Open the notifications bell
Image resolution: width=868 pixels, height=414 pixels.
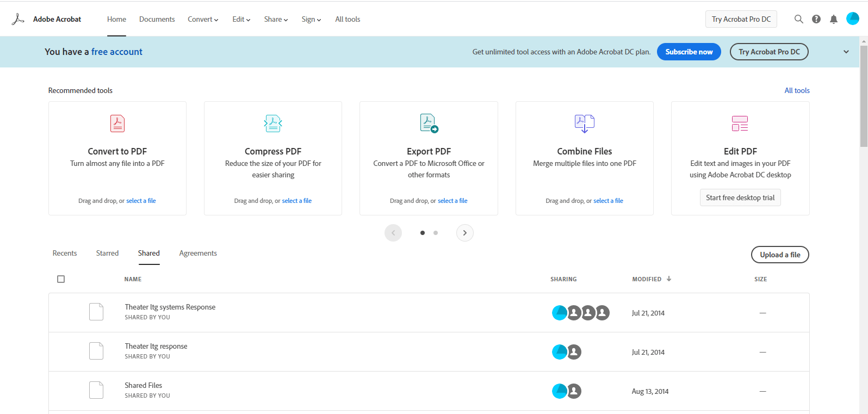point(834,20)
